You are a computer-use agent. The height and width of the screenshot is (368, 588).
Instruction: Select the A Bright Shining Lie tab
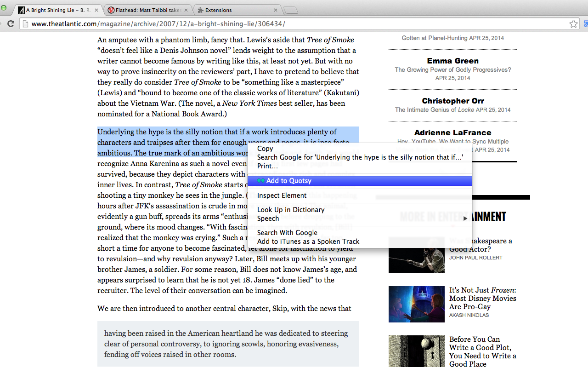click(57, 10)
